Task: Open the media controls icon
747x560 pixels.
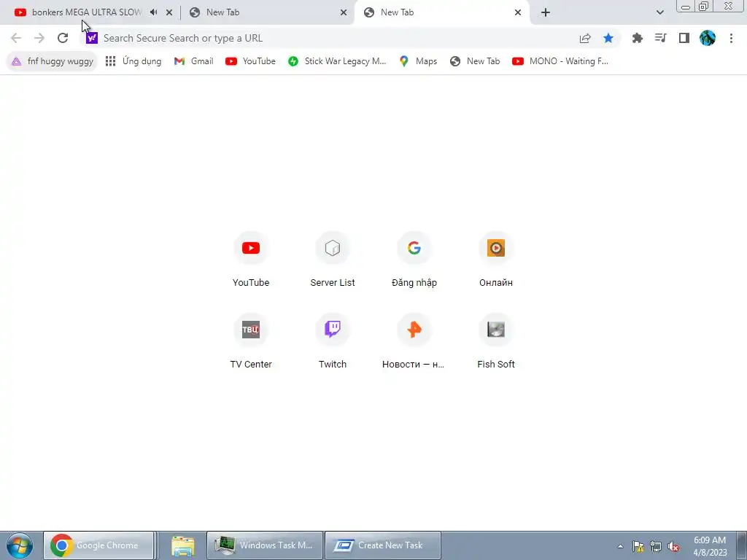Action: [660, 38]
